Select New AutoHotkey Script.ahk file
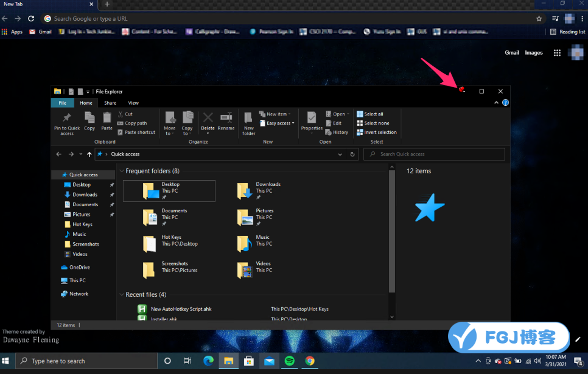 (181, 309)
